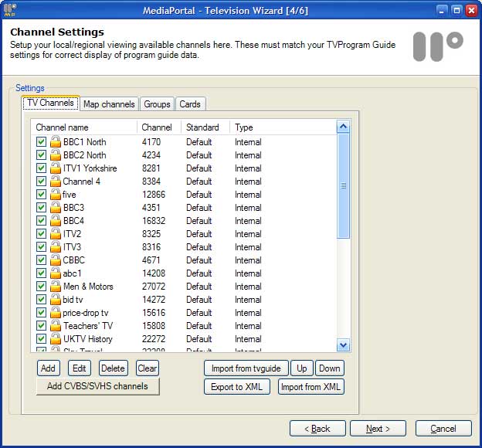Click the Export to XML button
Viewport: 482px width, 448px height.
click(x=237, y=387)
